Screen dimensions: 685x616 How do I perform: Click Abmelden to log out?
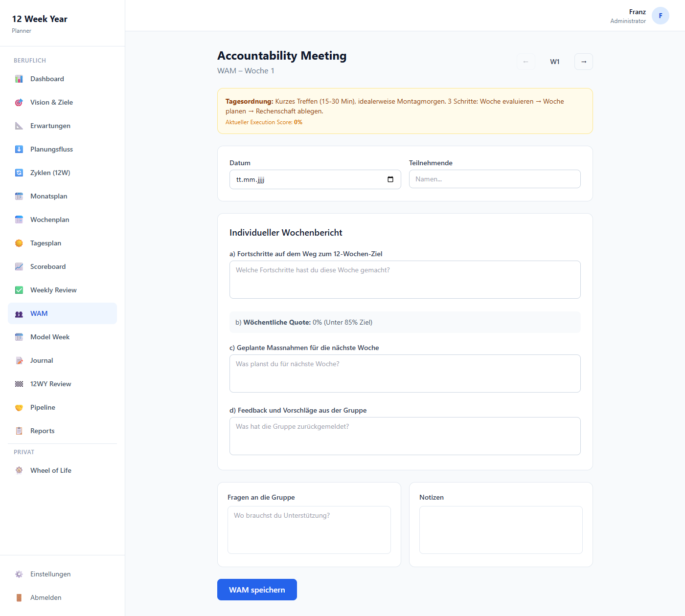46,597
